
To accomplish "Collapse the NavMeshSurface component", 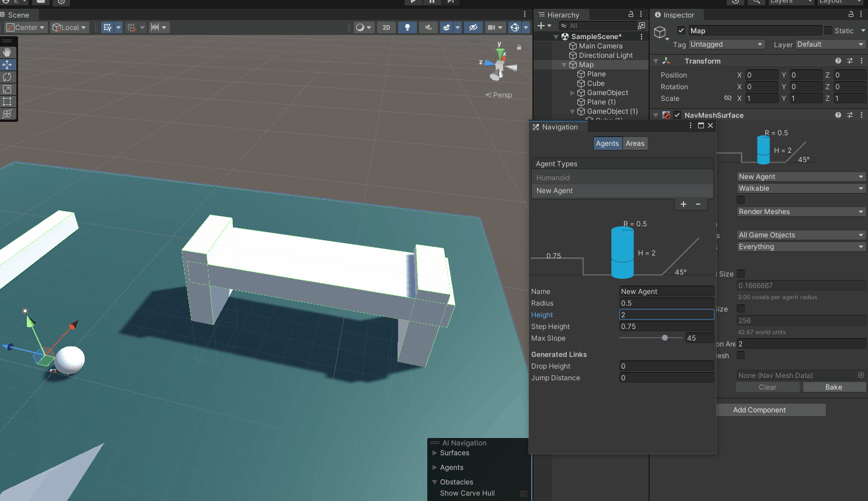I will tap(656, 115).
